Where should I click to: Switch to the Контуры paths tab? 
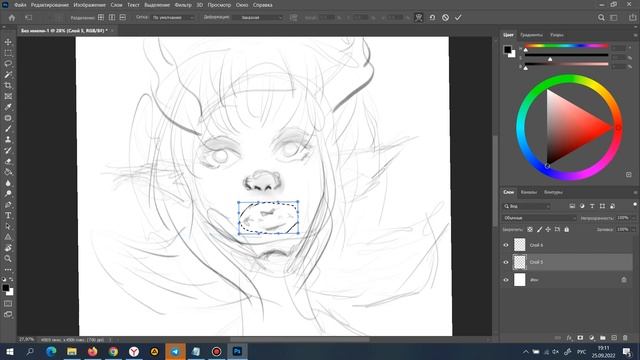[553, 192]
